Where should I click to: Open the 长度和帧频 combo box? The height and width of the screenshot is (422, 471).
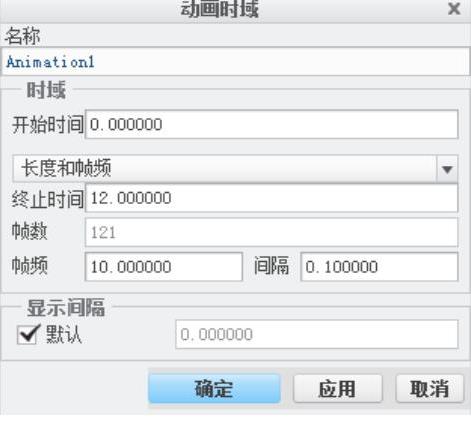[x=235, y=168]
